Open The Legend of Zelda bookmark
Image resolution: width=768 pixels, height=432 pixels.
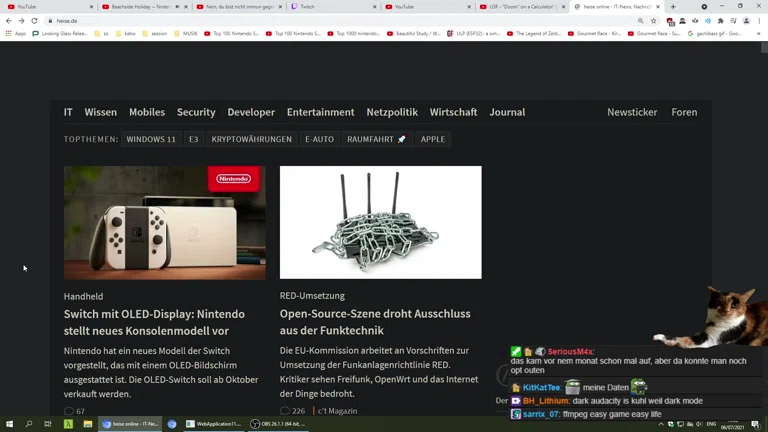coord(533,34)
